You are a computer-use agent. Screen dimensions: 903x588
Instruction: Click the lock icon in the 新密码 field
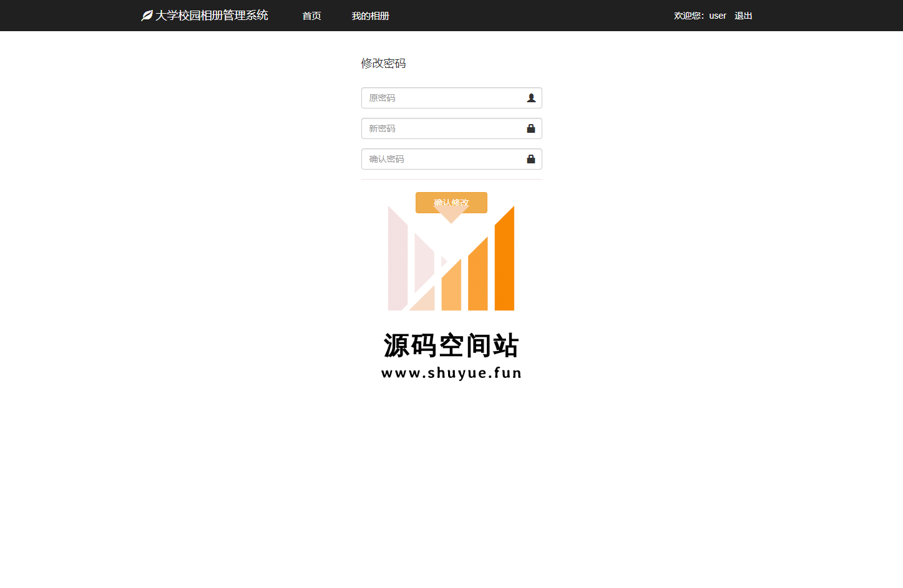click(x=531, y=128)
